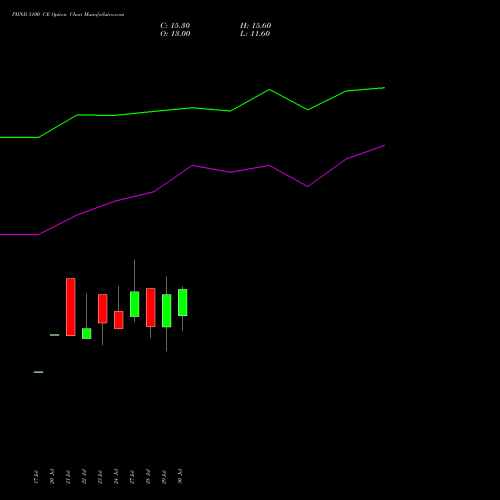Click the flat dash candle for 17 Jul
Image resolution: width=500 pixels, height=500 pixels.
click(x=39, y=372)
